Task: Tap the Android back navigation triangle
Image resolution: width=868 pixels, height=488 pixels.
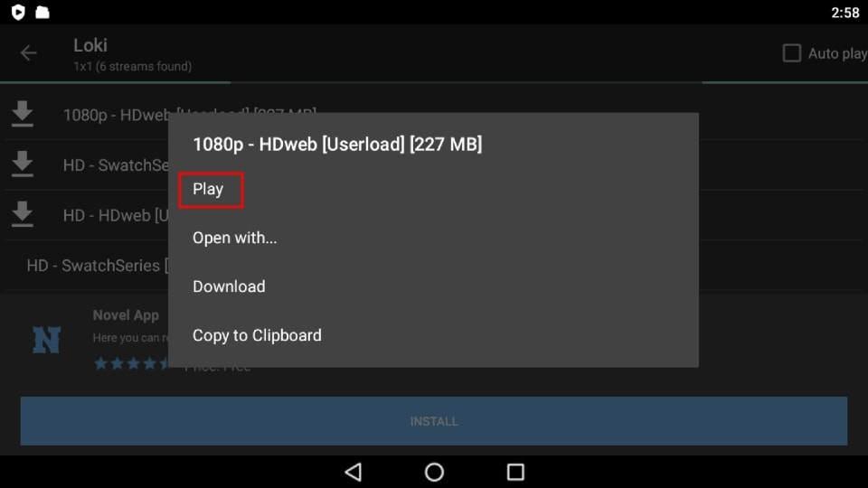Action: (354, 472)
